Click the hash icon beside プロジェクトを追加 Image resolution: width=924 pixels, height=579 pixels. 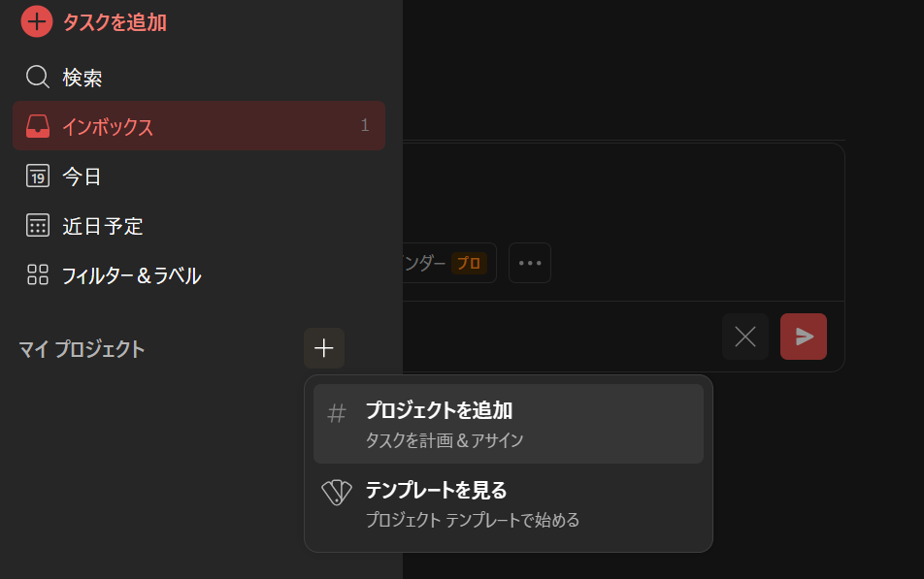(x=337, y=413)
